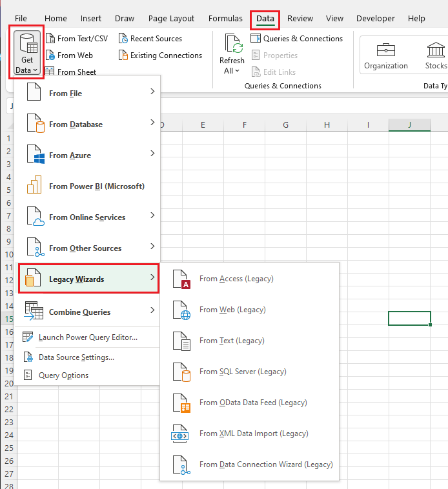Click the From Other Sources icon
The image size is (448, 489).
coord(36,247)
